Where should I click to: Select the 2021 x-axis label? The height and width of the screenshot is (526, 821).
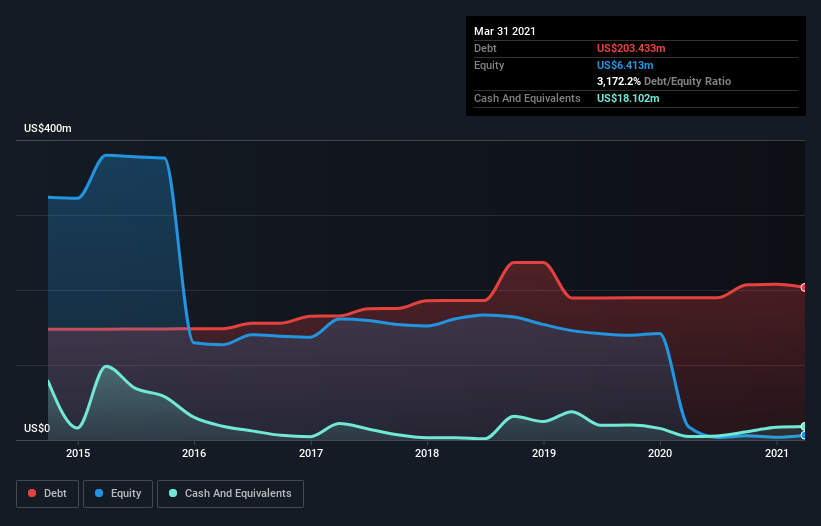coord(776,453)
